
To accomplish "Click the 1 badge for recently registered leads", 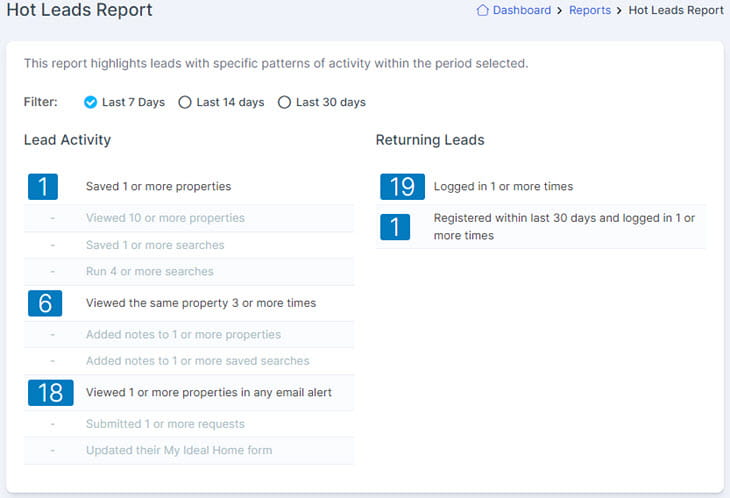I will (395, 227).
